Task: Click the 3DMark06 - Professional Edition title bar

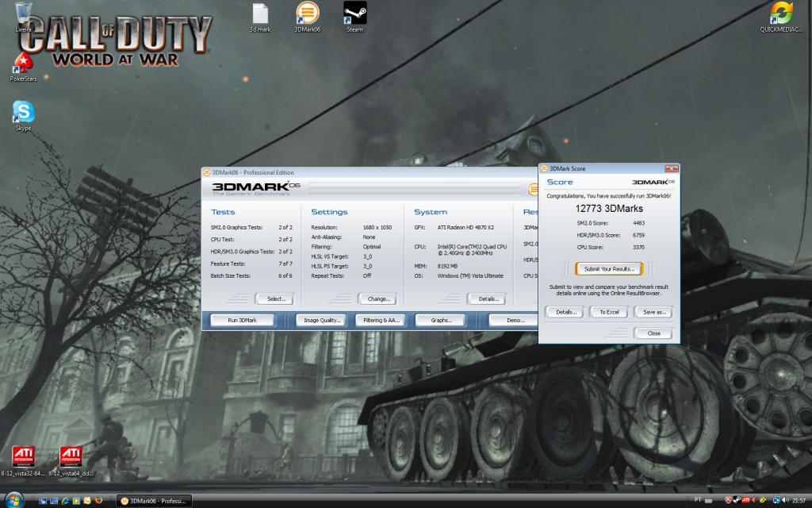Action: 370,172
